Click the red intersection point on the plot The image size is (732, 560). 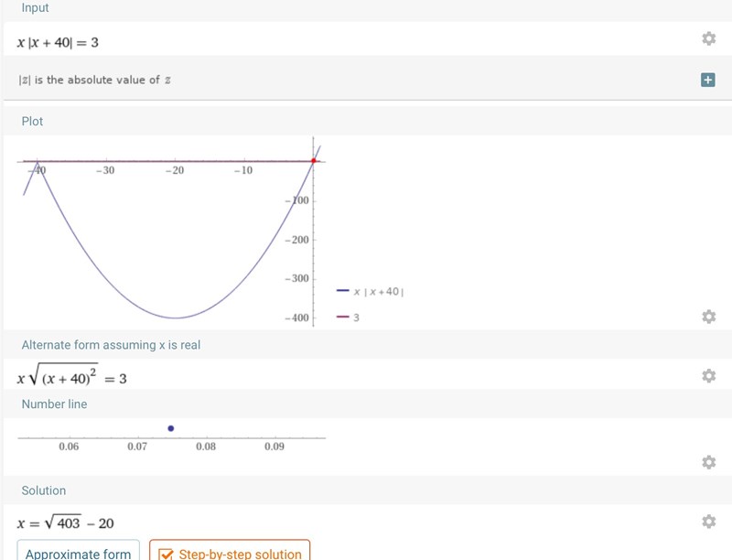pos(313,161)
